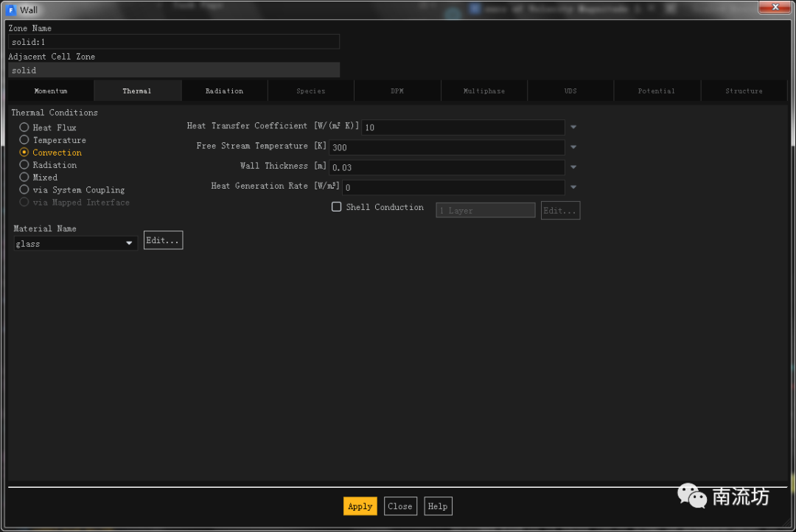The width and height of the screenshot is (796, 532).
Task: Click Edit next to the 1 Layer field
Action: pyautogui.click(x=560, y=211)
